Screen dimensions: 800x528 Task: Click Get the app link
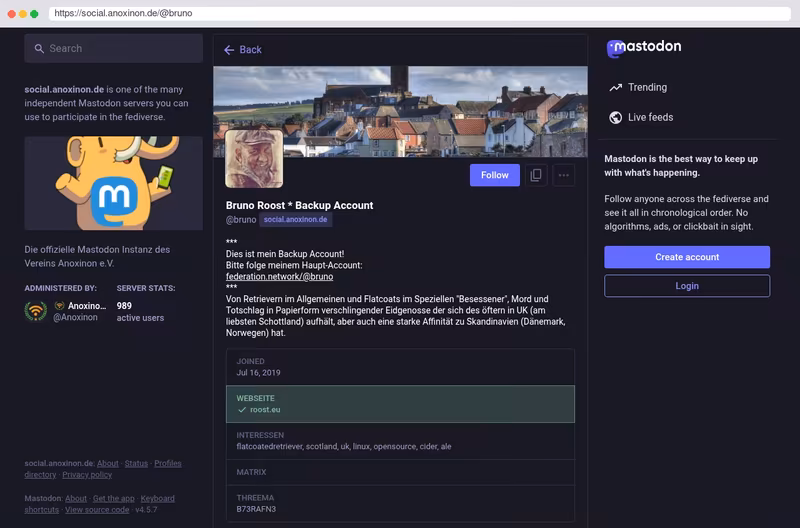click(114, 498)
